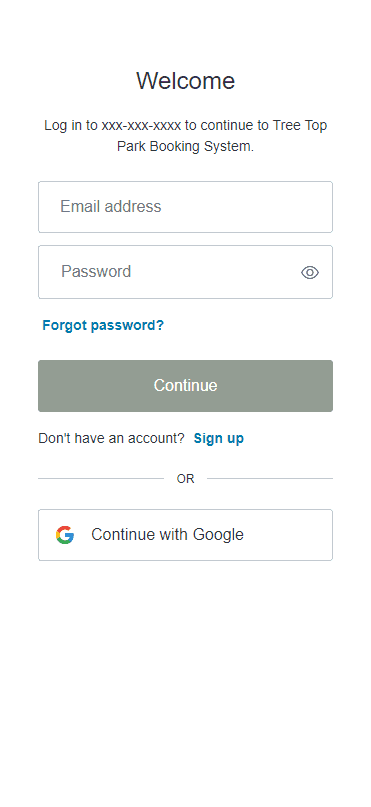Viewport: 371px width, 807px height.
Task: Show password using the eye icon
Action: 310,272
